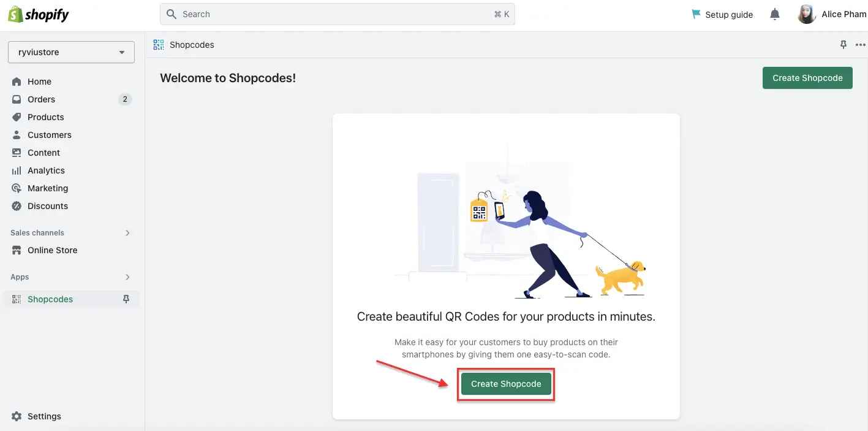Open notifications via the bell icon
The width and height of the screenshot is (868, 431).
click(x=774, y=13)
